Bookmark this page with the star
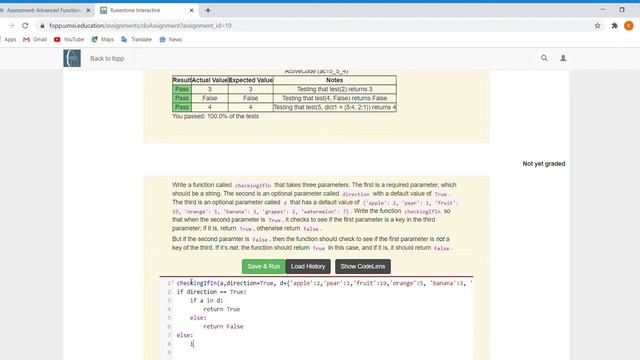 (x=597, y=25)
